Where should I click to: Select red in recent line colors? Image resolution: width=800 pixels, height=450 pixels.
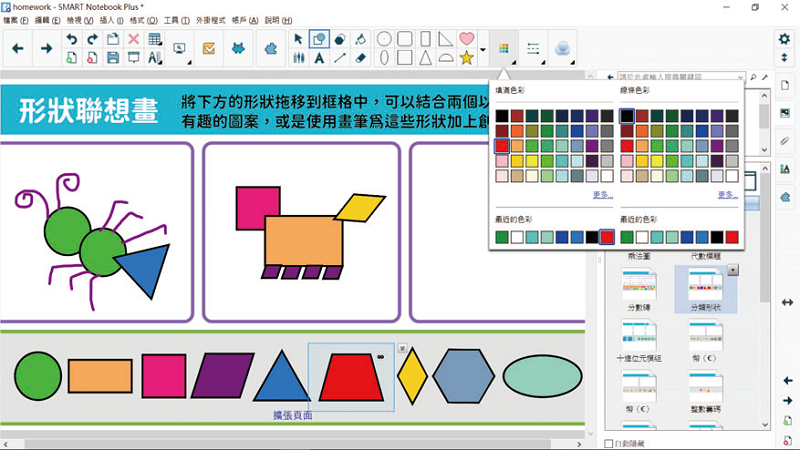pyautogui.click(x=732, y=237)
